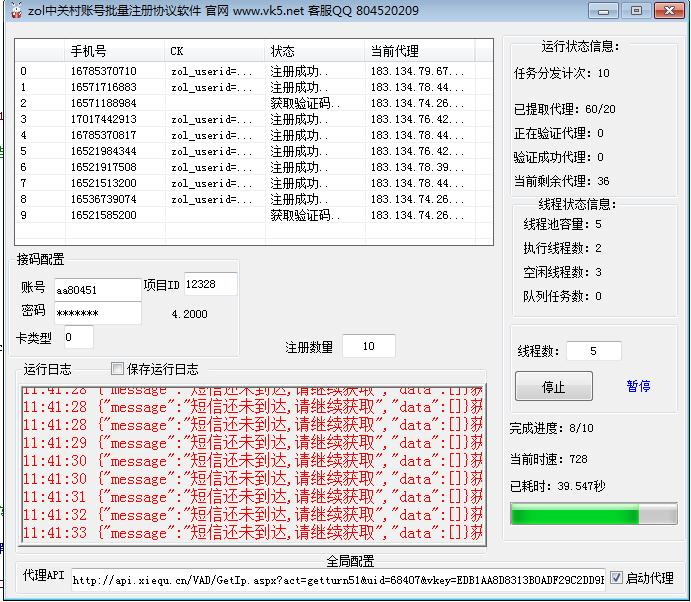Select phone number 16571716883
The width and height of the screenshot is (691, 602).
(x=104, y=87)
